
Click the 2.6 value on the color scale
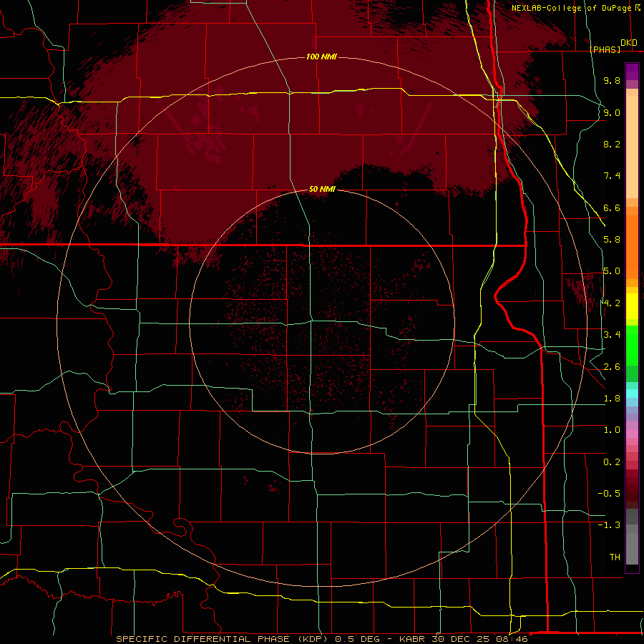point(612,367)
